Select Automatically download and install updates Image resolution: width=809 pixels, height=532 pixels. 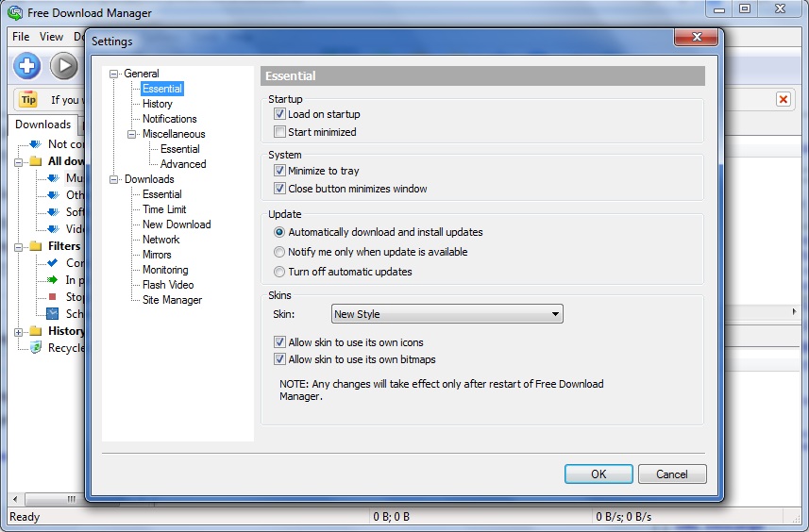pyautogui.click(x=279, y=232)
